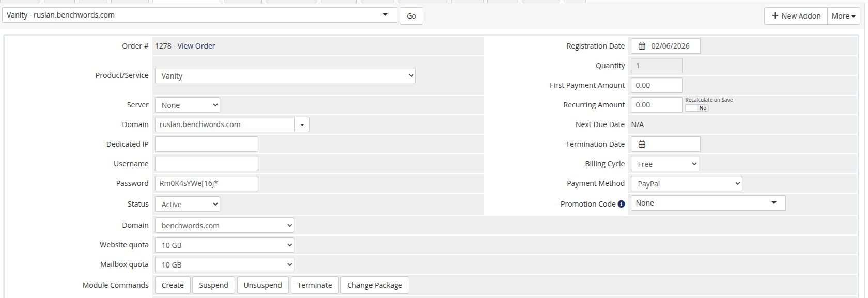The width and height of the screenshot is (868, 298).
Task: Edit the Recurring Amount field
Action: click(657, 105)
